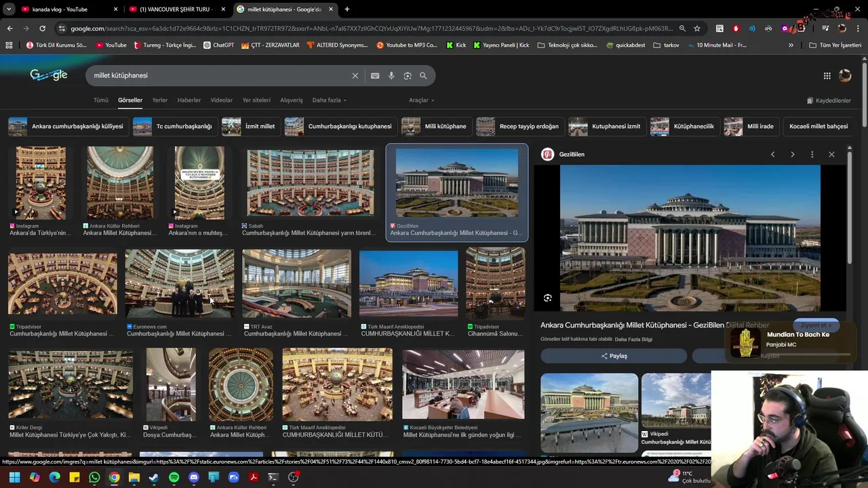Open Kocaeli Büyükşehir Belediyesi image result
Viewport: 868px width, 488px height.
pos(463,384)
